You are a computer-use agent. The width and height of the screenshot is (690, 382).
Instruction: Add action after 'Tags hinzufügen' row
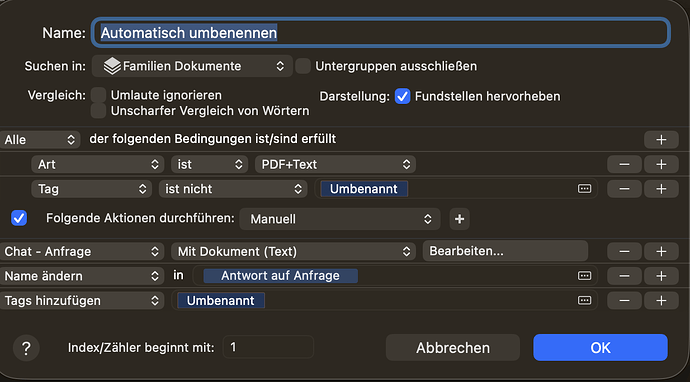coord(661,301)
